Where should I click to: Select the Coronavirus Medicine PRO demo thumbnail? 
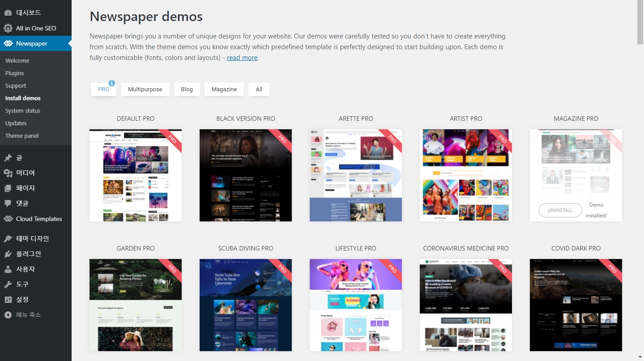[466, 305]
